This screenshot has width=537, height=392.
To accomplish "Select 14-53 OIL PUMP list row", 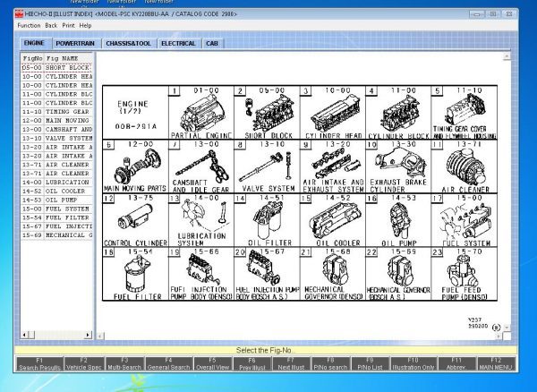I will (57, 200).
